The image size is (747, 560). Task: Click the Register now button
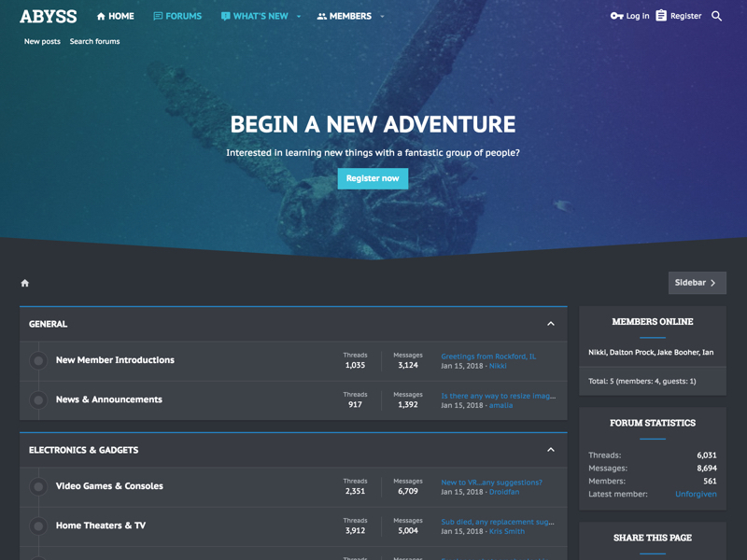[x=373, y=178]
